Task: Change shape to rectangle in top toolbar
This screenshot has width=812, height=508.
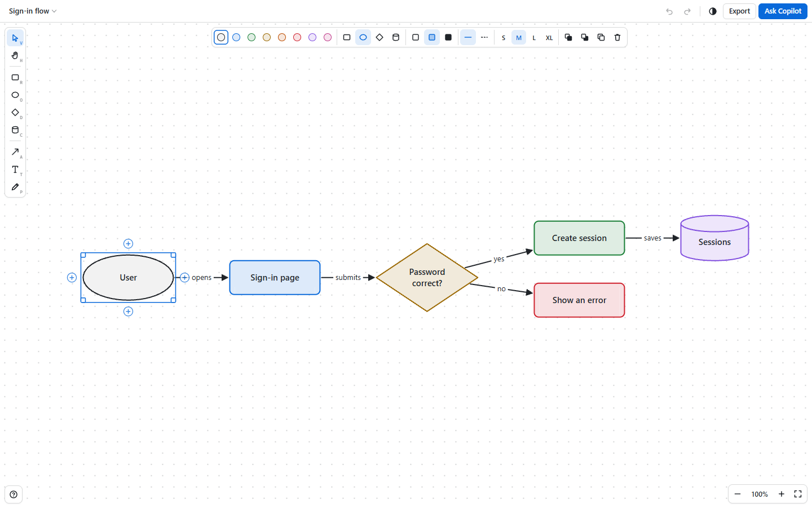Action: [347, 37]
